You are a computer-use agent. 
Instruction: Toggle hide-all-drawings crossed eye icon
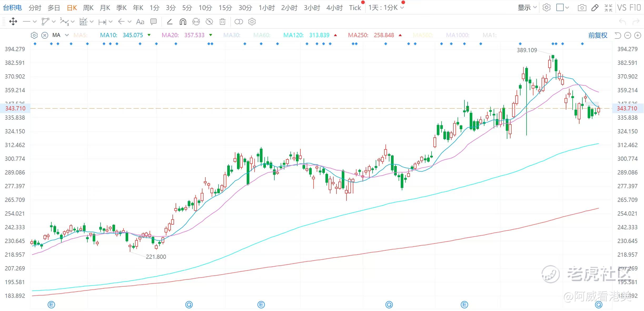click(209, 22)
